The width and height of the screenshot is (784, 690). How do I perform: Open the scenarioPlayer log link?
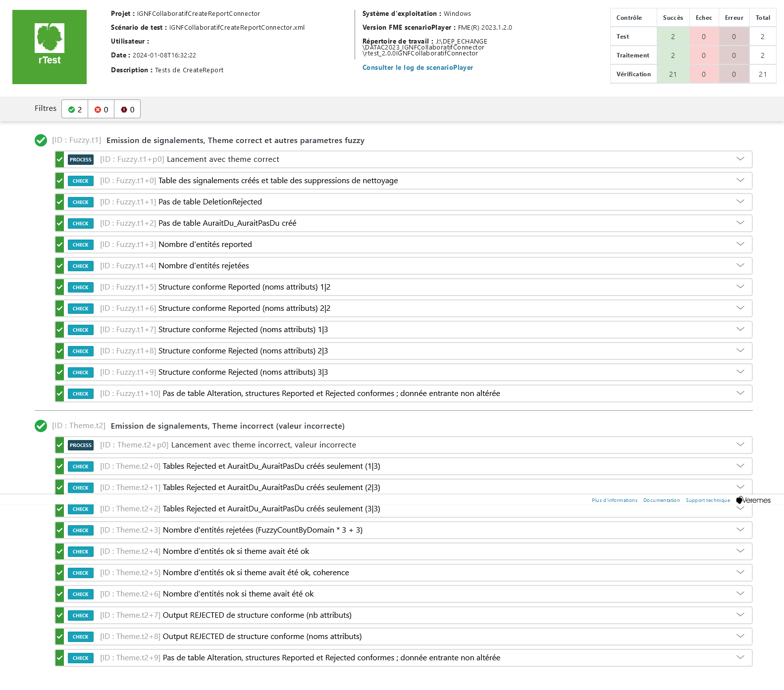click(x=418, y=67)
